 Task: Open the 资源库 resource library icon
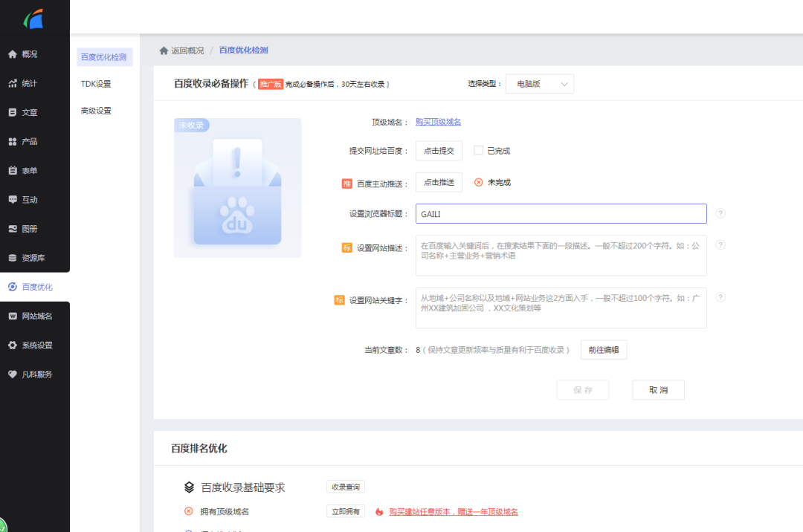pos(13,259)
